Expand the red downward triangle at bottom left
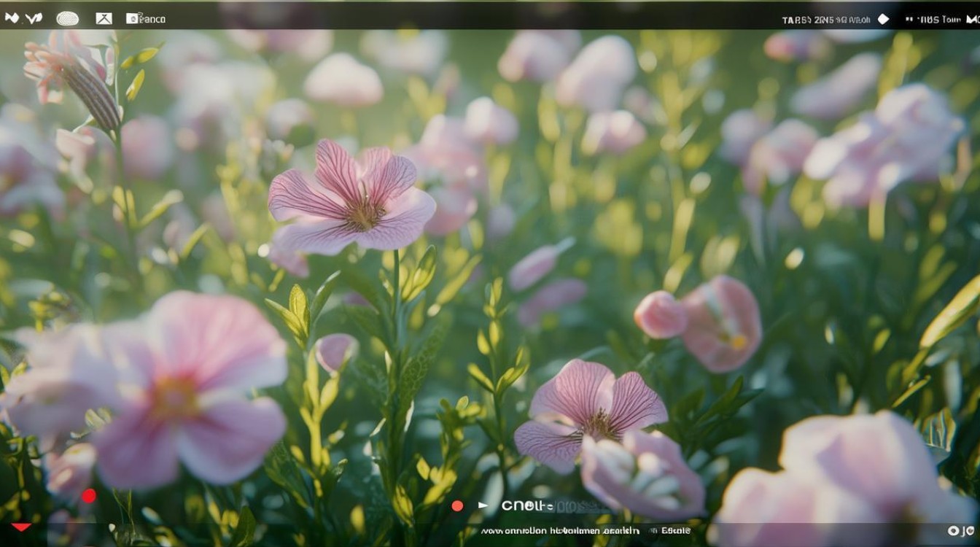 (x=20, y=527)
